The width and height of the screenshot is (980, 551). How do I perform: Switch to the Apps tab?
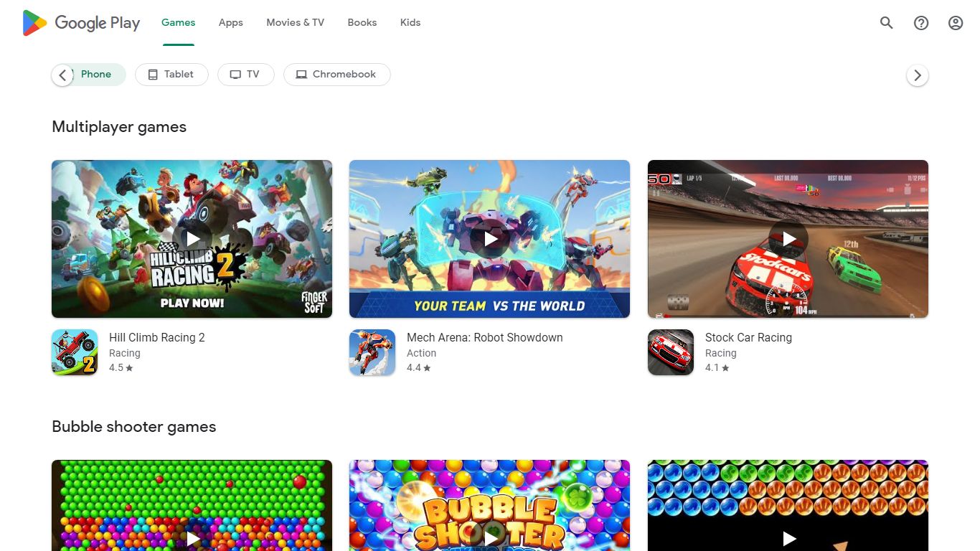click(x=231, y=23)
